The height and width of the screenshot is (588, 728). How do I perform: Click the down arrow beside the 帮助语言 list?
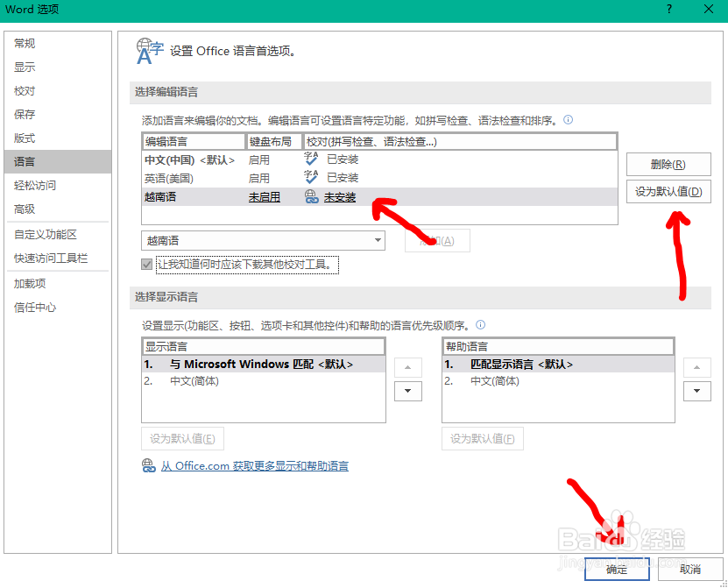pos(697,391)
